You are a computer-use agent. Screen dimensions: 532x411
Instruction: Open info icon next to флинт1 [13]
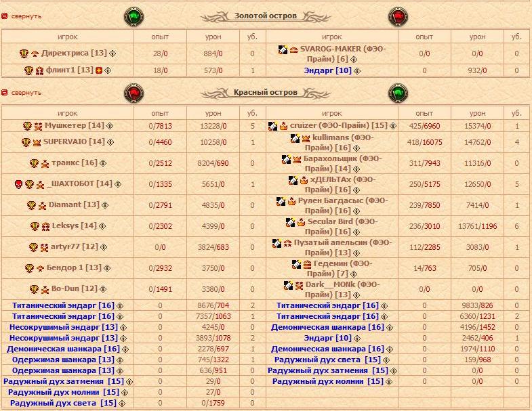coord(108,70)
